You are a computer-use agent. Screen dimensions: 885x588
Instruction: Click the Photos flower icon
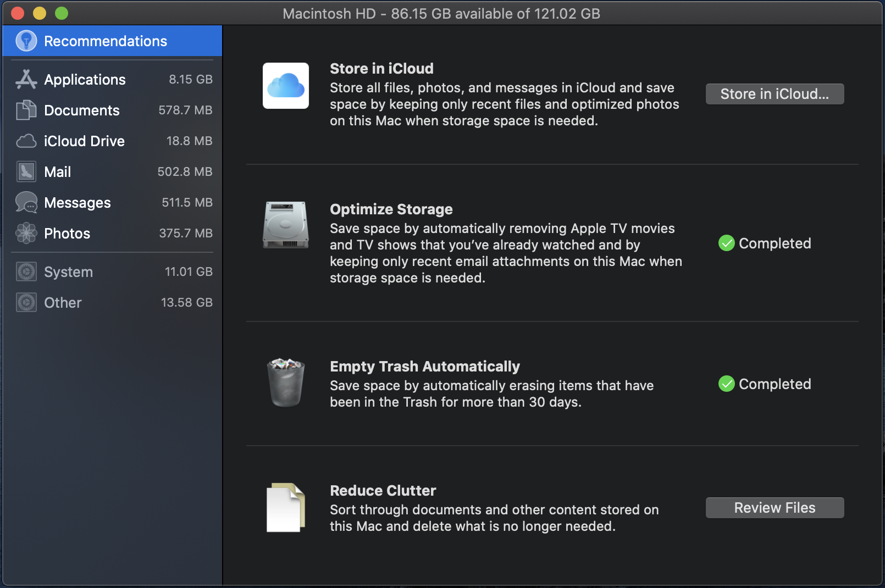(26, 234)
